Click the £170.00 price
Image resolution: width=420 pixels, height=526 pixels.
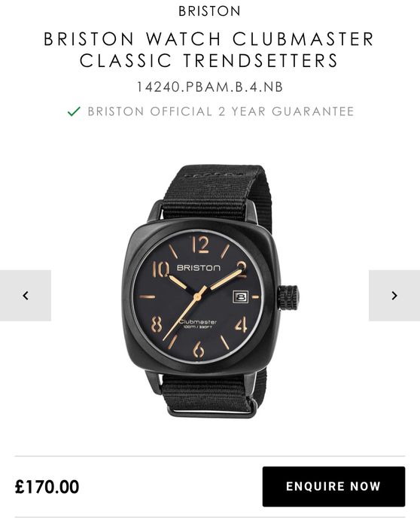coord(47,486)
